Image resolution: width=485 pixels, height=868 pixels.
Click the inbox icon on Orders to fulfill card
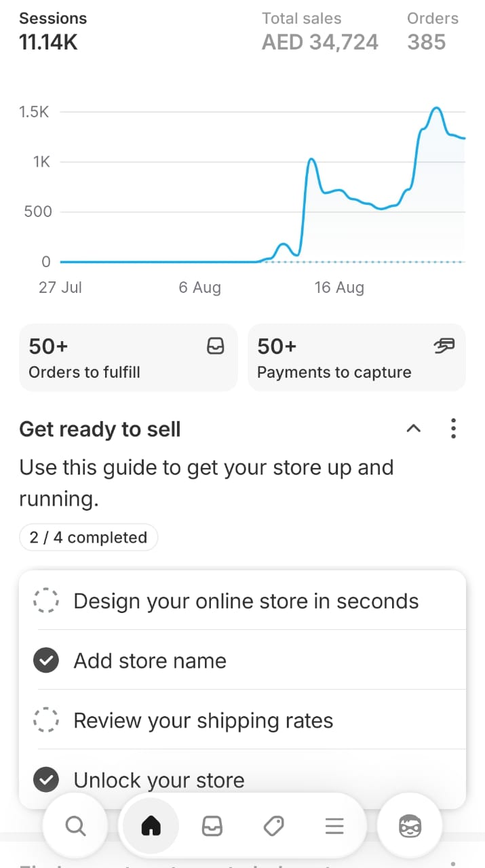(215, 347)
